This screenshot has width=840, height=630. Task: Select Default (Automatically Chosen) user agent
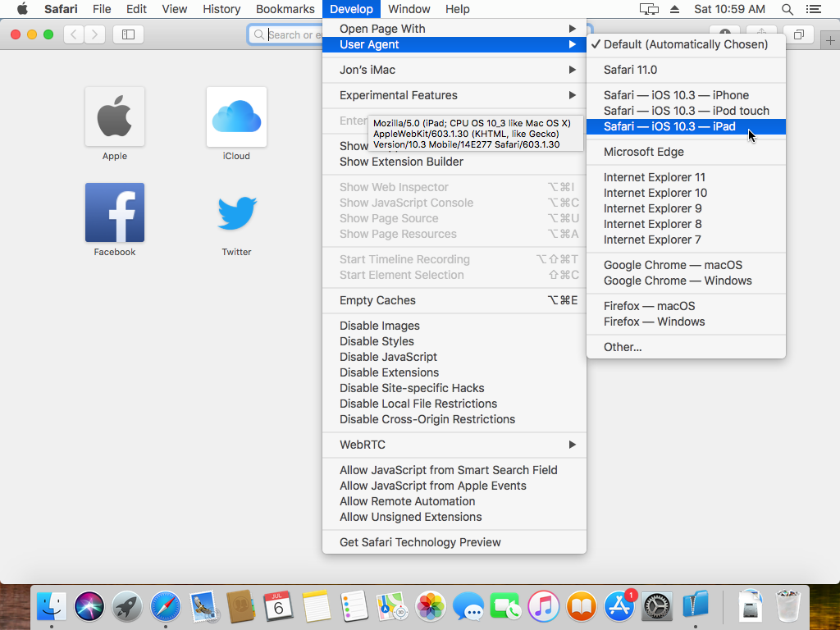[x=685, y=44]
